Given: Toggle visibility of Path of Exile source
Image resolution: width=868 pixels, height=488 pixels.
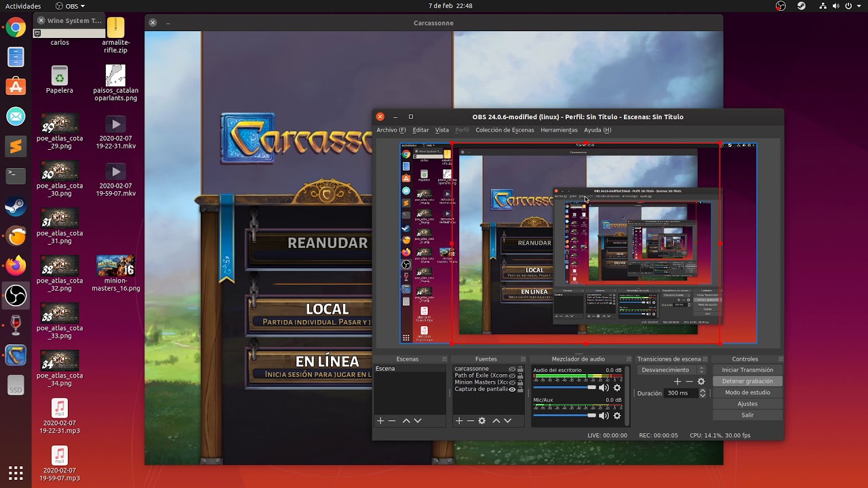Looking at the screenshot, I should (x=512, y=376).
